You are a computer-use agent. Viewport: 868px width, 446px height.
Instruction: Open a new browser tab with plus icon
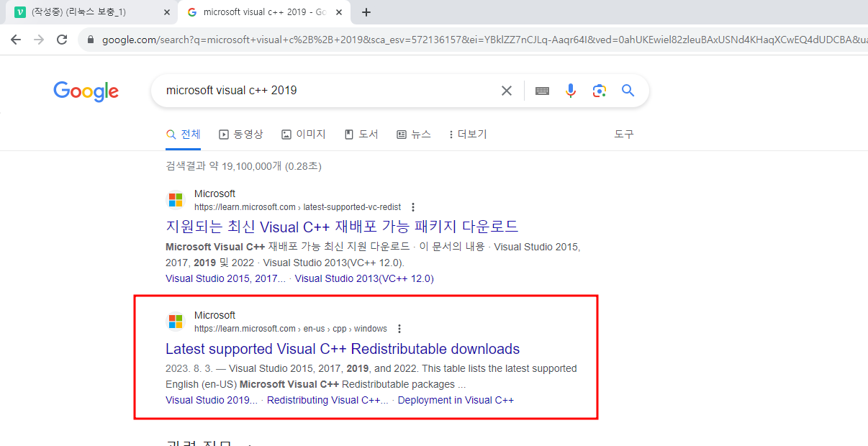coord(366,12)
